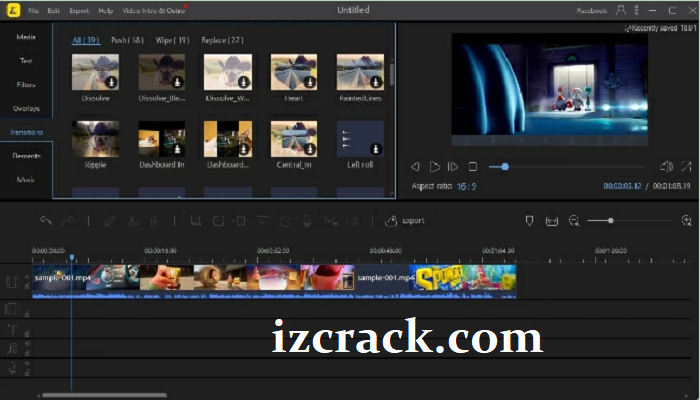This screenshot has width=700, height=400.
Task: Click the Facebook link in title bar
Action: click(592, 10)
